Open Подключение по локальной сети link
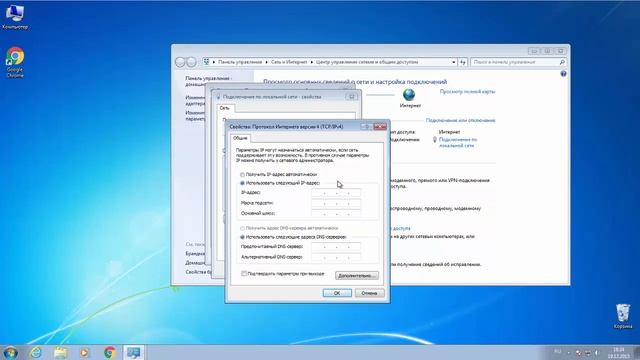 (x=458, y=142)
